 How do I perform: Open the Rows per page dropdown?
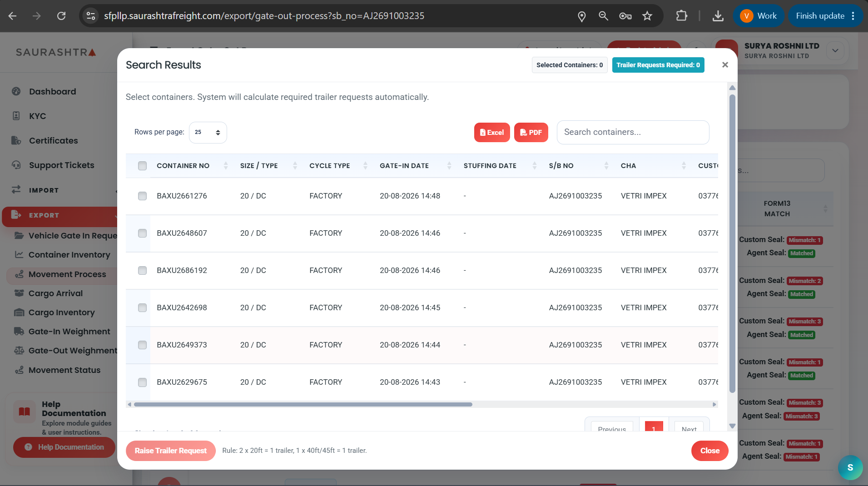click(x=208, y=132)
